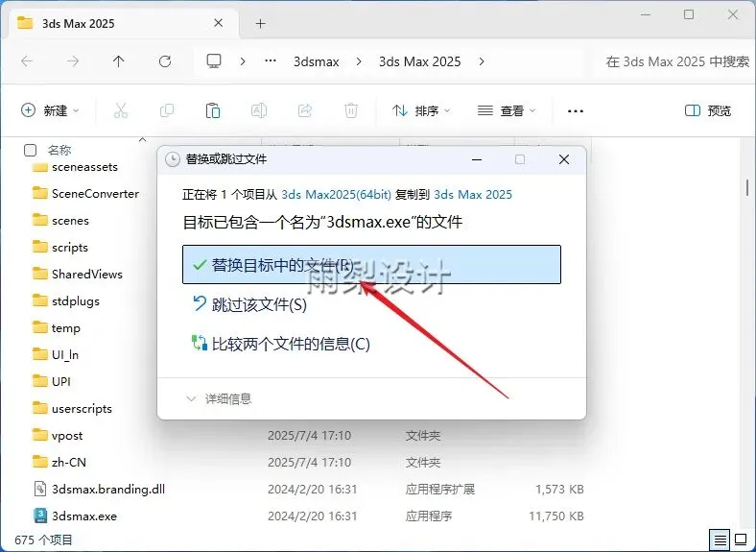This screenshot has height=552, width=756.
Task: Open the 3ds Max 2025 destination link
Action: [473, 195]
